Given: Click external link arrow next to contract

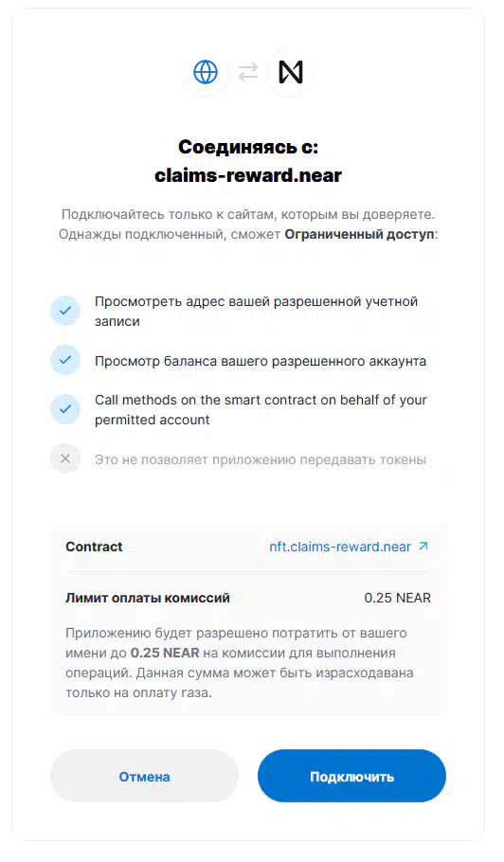Looking at the screenshot, I should (423, 547).
